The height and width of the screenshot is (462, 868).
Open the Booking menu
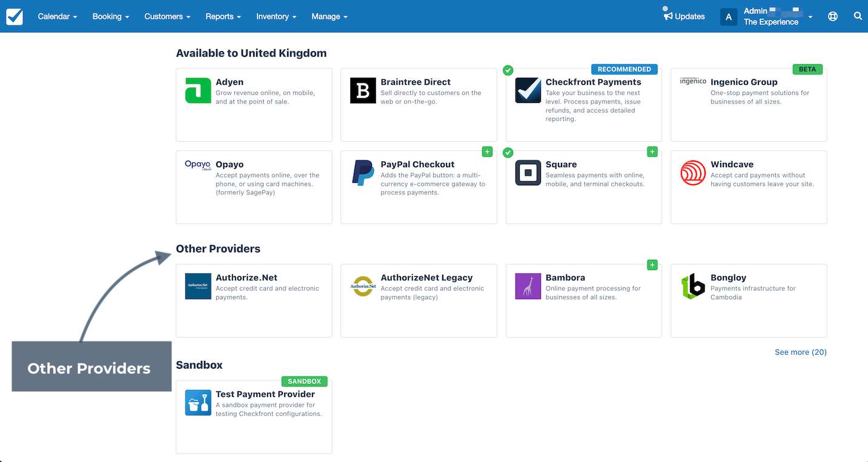pos(111,16)
